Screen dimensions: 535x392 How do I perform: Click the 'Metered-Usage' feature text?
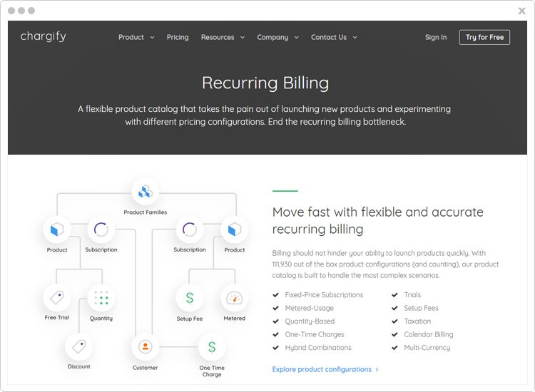[x=310, y=308]
